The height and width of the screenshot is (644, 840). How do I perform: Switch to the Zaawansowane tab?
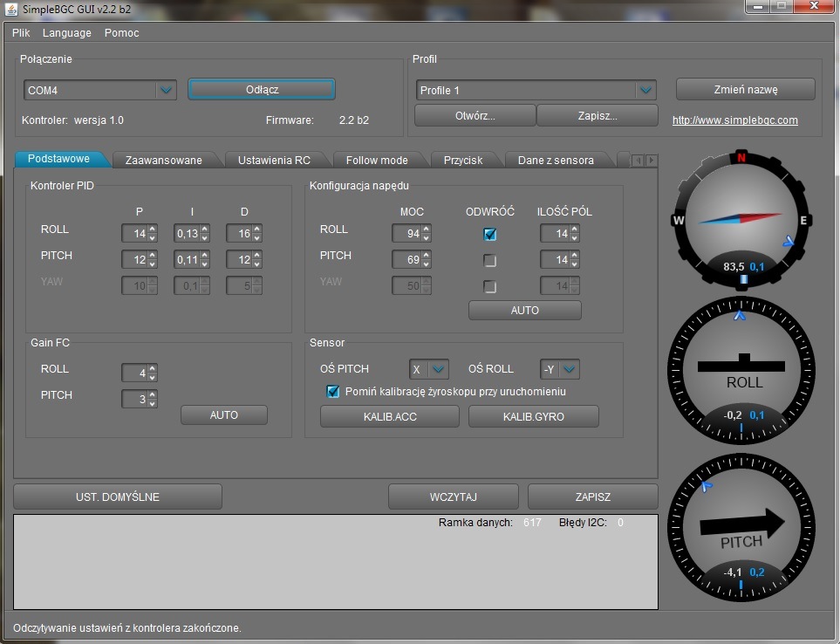[x=163, y=160]
